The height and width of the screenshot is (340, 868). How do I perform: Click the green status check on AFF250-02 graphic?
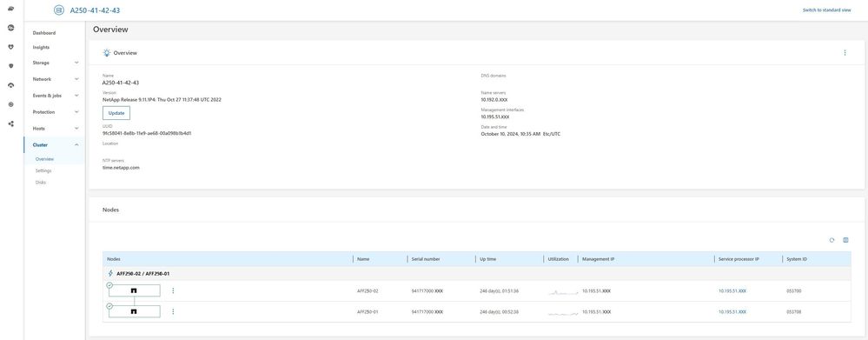coord(109,285)
